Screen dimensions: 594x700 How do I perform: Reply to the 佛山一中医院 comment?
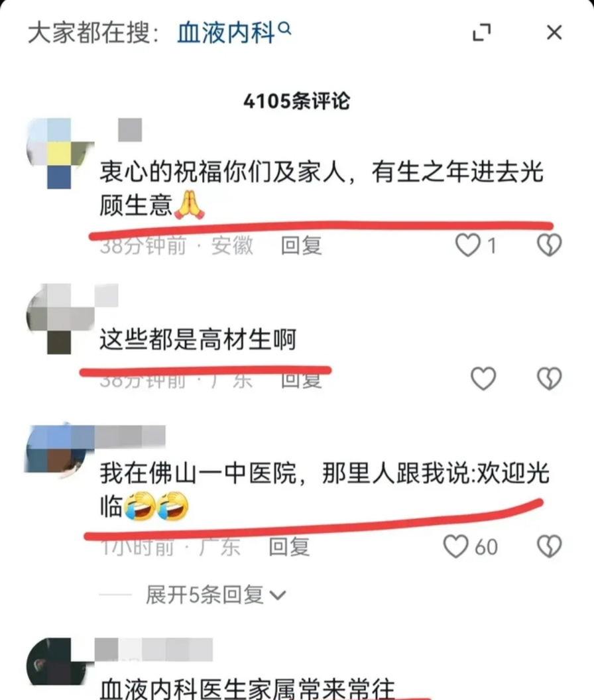tap(290, 547)
